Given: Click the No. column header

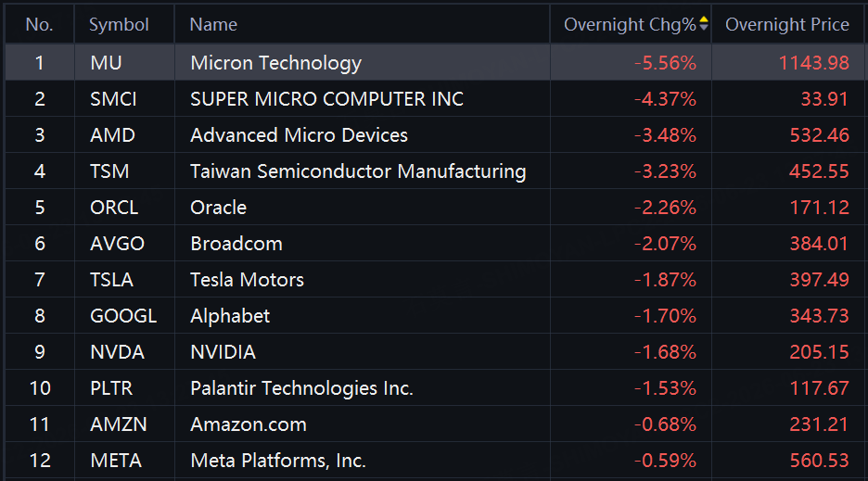Looking at the screenshot, I should click(x=39, y=24).
